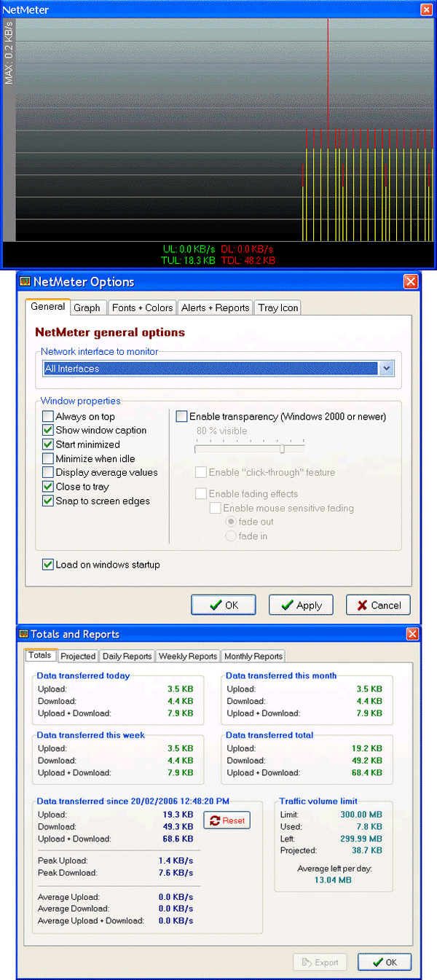Screen dimensions: 437x980
Task: Click the Apply button
Action: pos(301,605)
